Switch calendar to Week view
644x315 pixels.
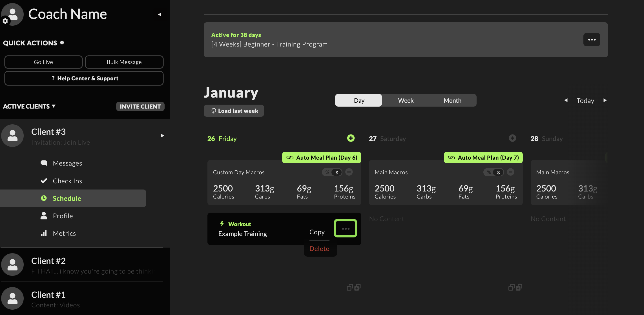coord(406,100)
